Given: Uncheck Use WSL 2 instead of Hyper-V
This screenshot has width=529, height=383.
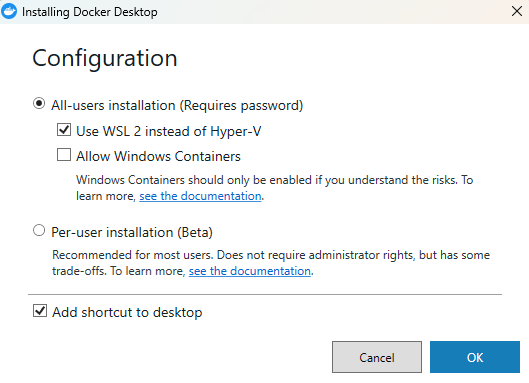Looking at the screenshot, I should [64, 129].
